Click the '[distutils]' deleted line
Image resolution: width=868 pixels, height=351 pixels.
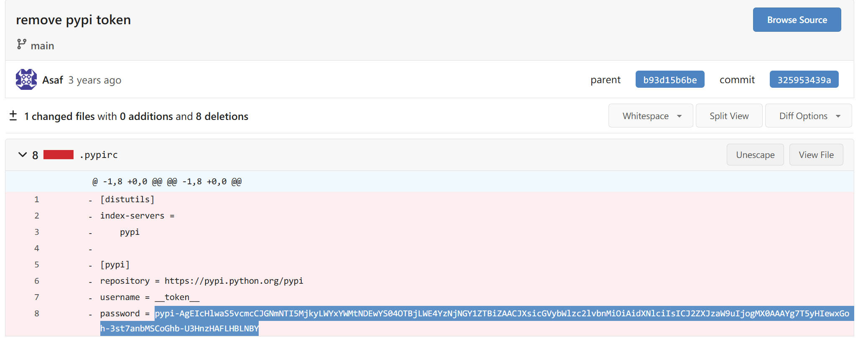pyautogui.click(x=127, y=199)
